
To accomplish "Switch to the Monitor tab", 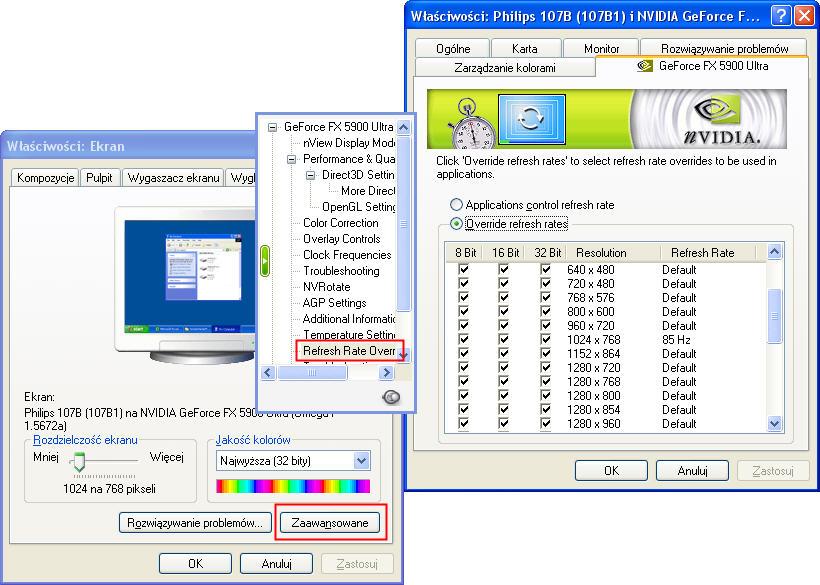I will pyautogui.click(x=601, y=49).
